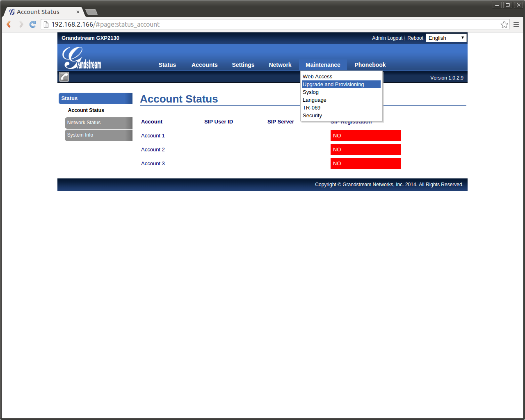The height and width of the screenshot is (420, 525).
Task: Select Syslog in the dropdown
Action: coord(341,92)
